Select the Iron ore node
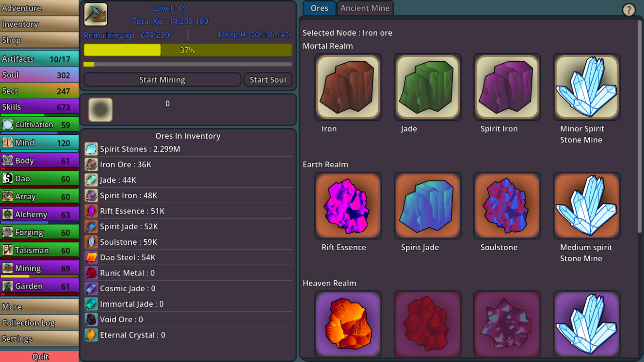The width and height of the screenshot is (644, 362). [348, 86]
